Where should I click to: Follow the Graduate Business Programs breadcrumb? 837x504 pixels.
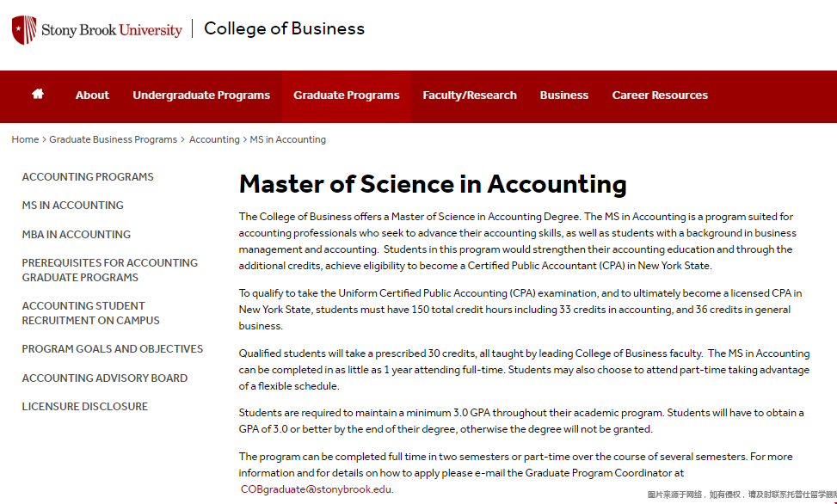coord(114,139)
